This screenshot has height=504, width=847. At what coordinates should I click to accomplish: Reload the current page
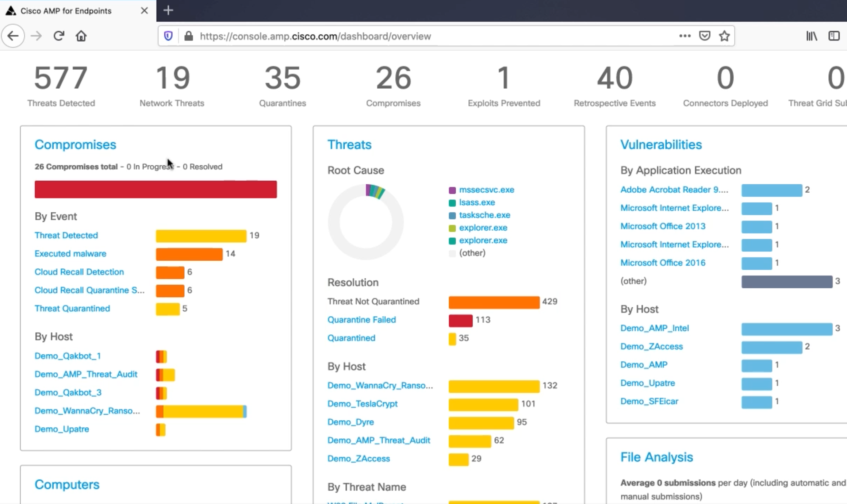coord(59,36)
